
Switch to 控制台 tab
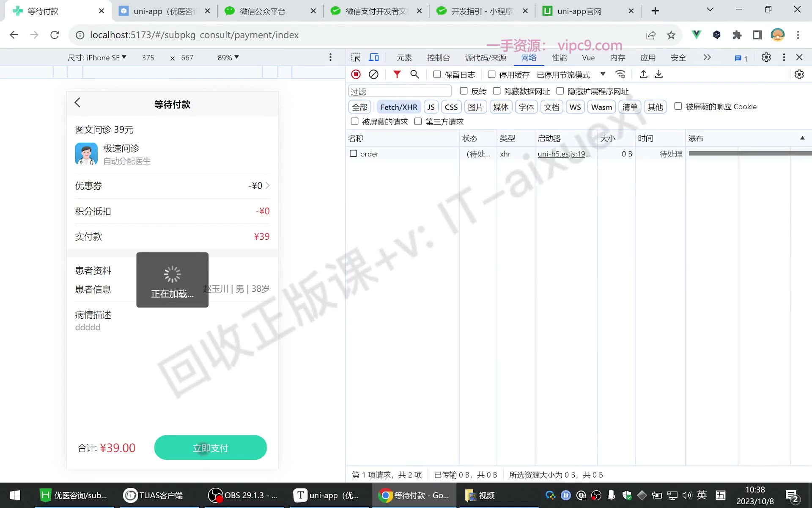[439, 58]
